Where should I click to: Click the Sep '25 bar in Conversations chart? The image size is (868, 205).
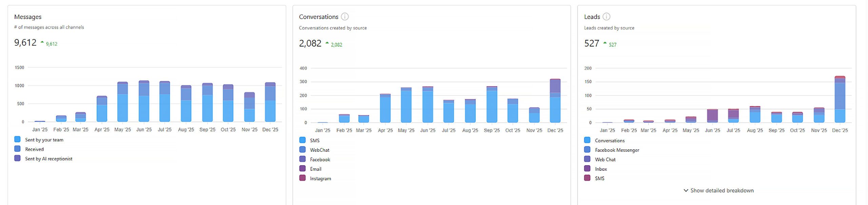tap(492, 105)
